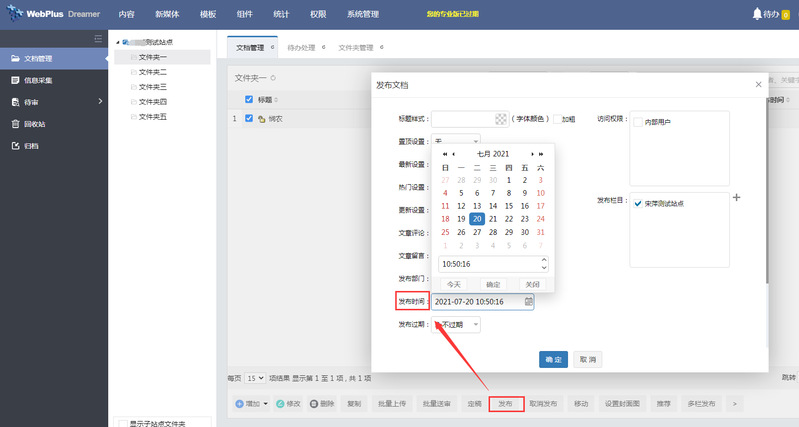799x427 pixels.
Task: Select day 21 in the calendar
Action: point(493,219)
